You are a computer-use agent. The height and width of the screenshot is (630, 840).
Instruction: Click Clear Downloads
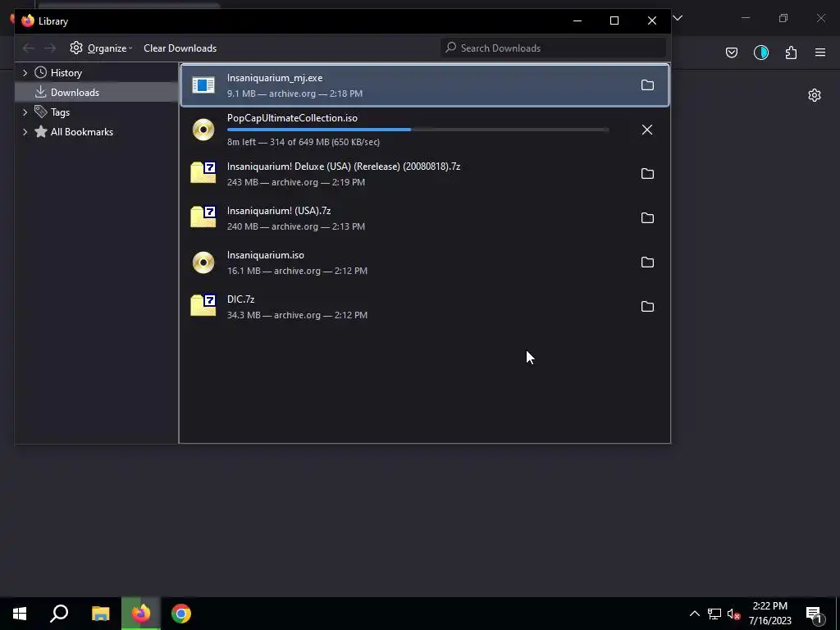tap(180, 48)
